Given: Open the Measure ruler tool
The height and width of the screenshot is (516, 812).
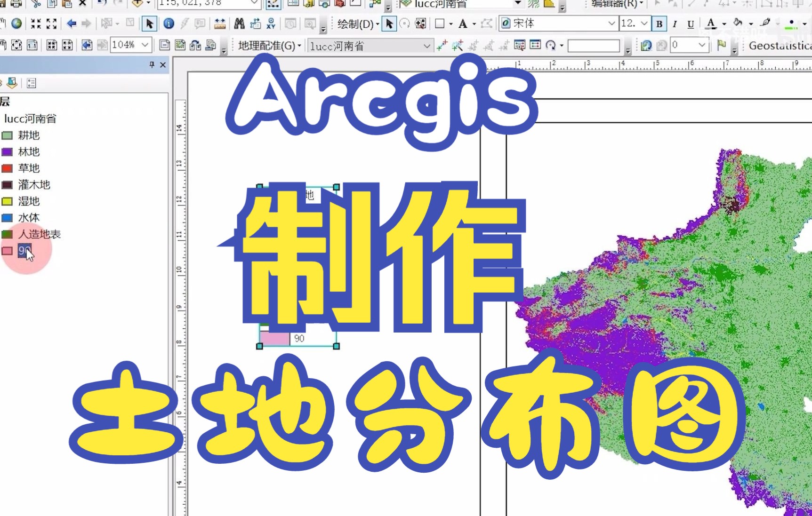Looking at the screenshot, I should [x=219, y=24].
